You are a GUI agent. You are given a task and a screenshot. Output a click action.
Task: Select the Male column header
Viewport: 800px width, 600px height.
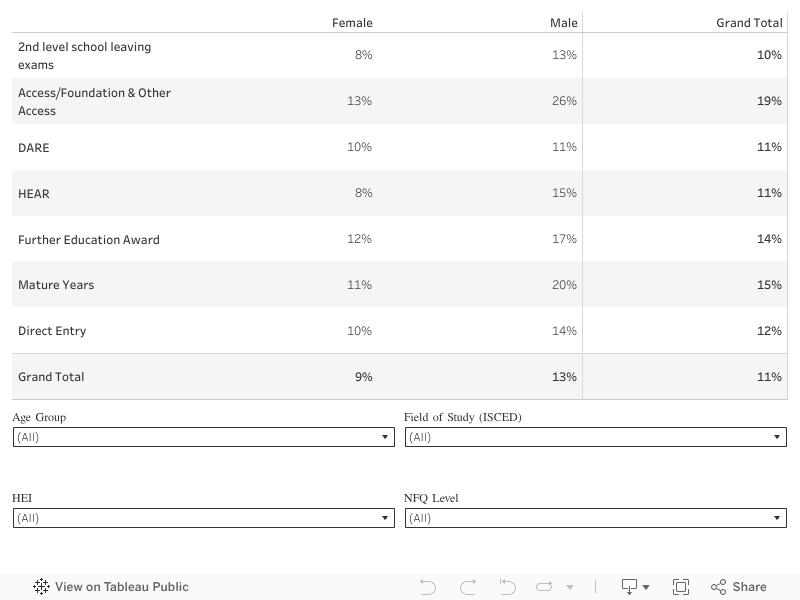point(563,23)
